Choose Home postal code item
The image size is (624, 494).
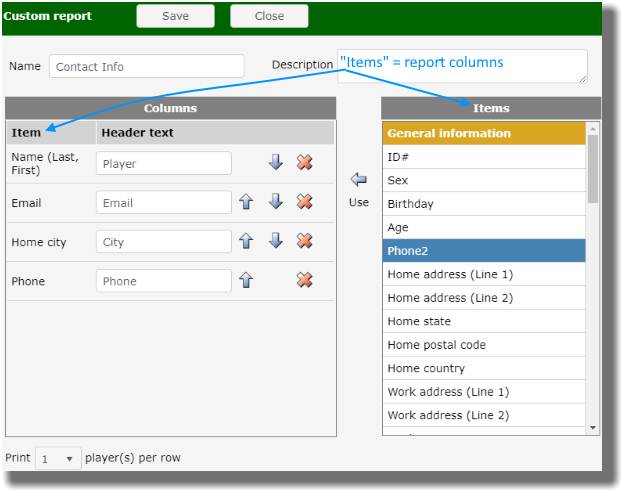click(x=484, y=345)
